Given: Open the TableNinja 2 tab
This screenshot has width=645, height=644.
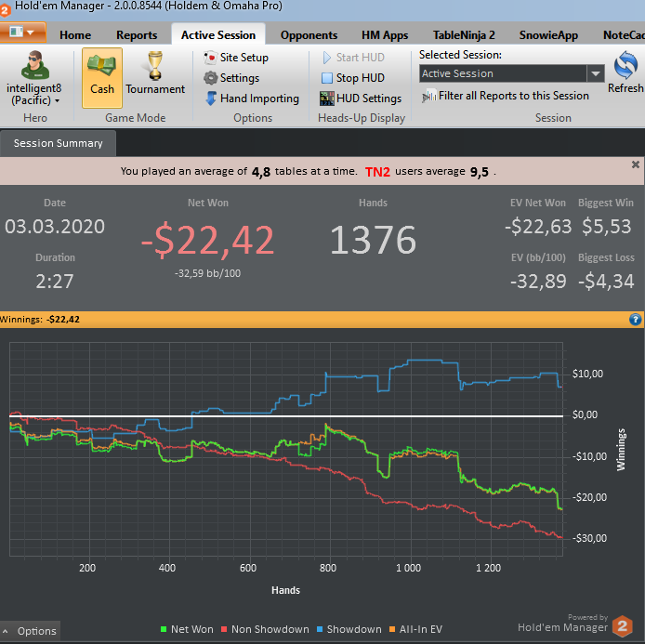Looking at the screenshot, I should 464,35.
